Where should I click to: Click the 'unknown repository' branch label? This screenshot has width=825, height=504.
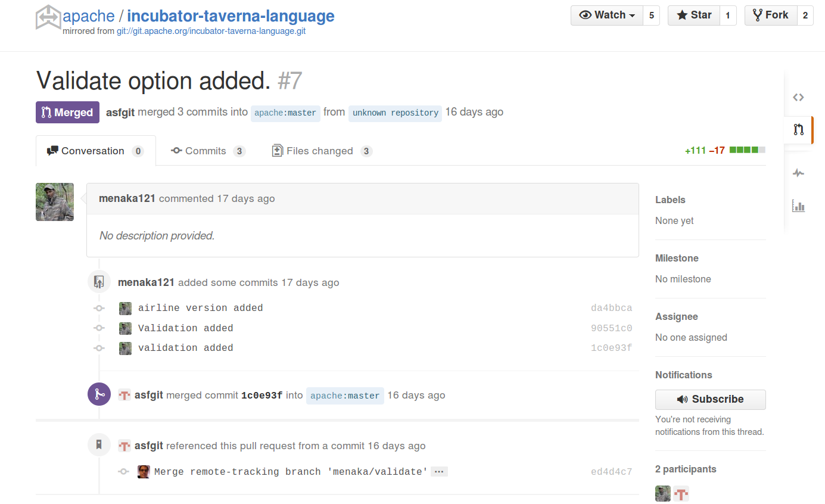point(395,113)
